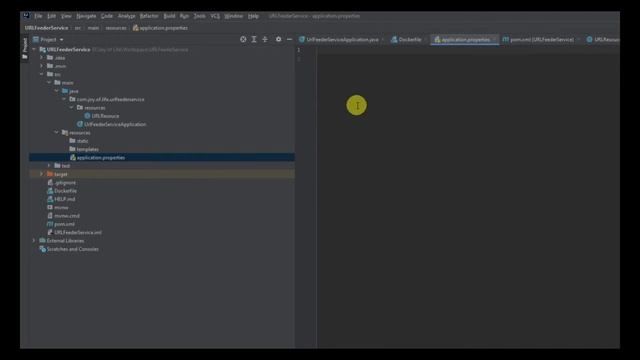Image resolution: width=640 pixels, height=360 pixels.
Task: Select the mvnw file
Action: tap(58, 207)
